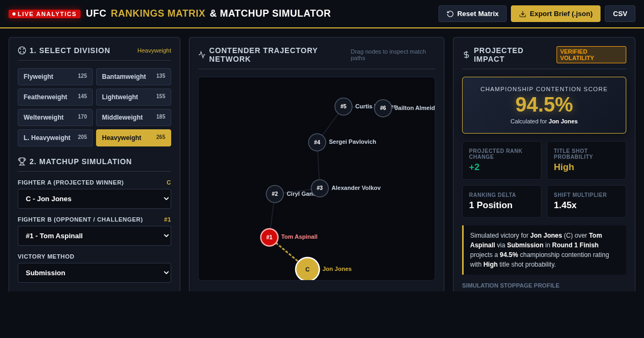Click the #3 Alexander Volkov node
This screenshot has height=338, width=644.
(x=320, y=188)
